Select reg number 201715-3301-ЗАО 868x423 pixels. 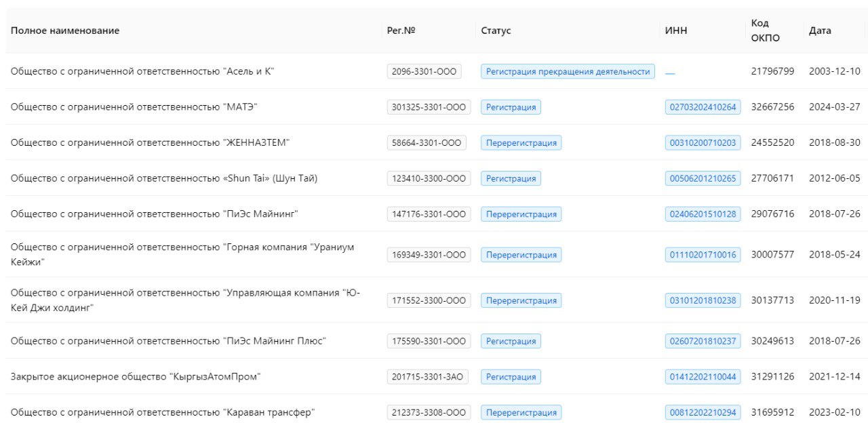point(429,377)
